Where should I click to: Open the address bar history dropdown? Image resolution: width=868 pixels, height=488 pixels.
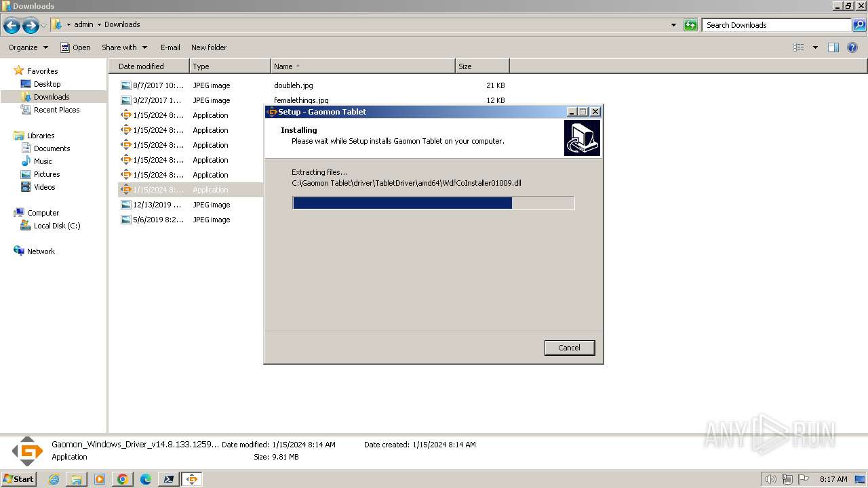673,25
